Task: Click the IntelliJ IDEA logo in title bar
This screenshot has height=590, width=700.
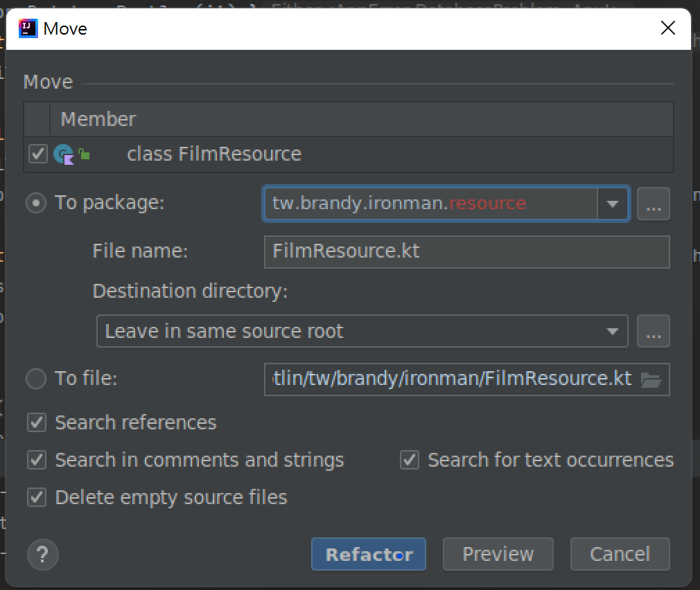Action: coord(28,28)
